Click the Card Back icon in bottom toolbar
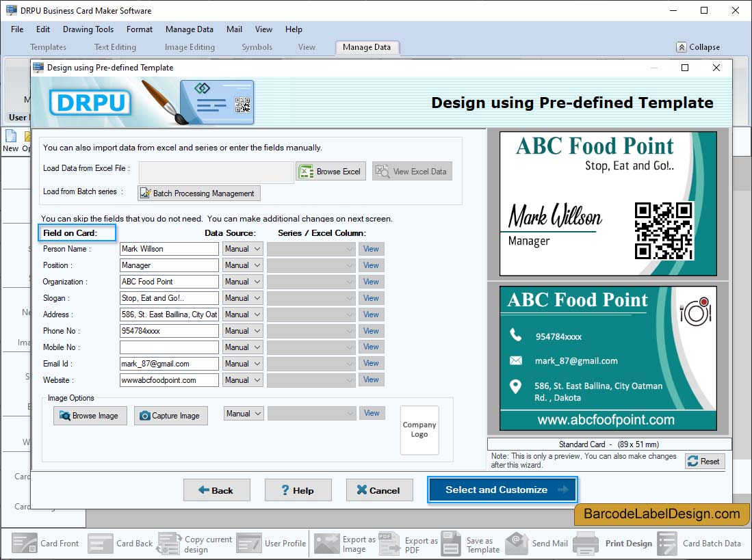This screenshot has height=560, width=752. pos(100,543)
